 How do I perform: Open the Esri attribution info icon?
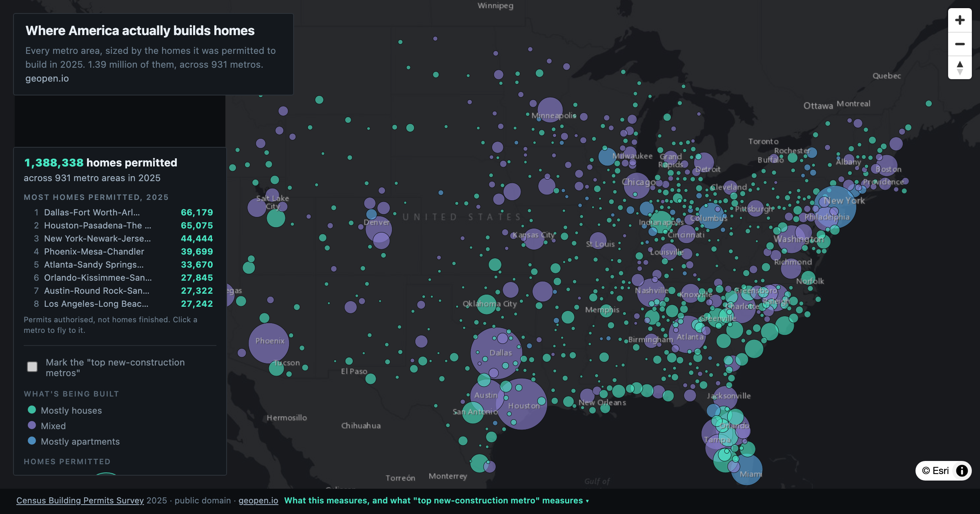(x=962, y=471)
